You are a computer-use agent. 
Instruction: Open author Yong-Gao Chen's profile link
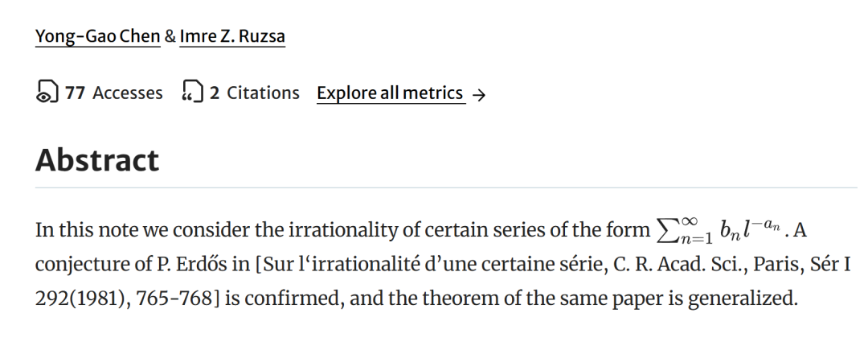97,36
